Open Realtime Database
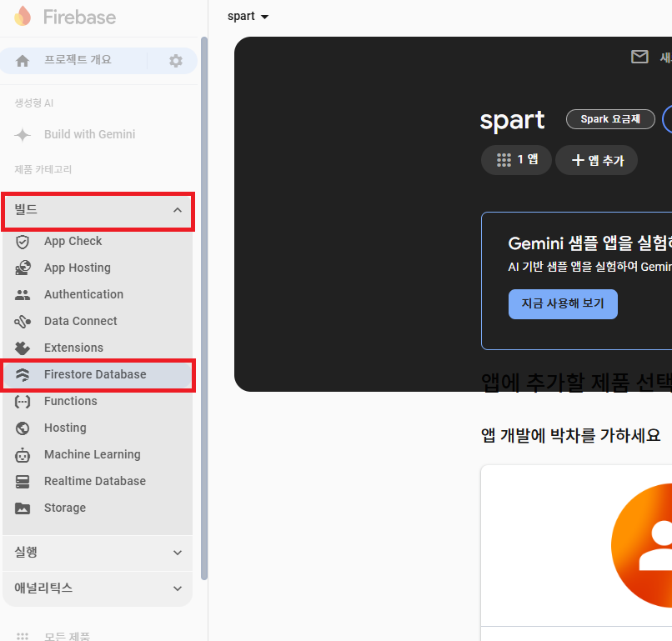Screen dimensions: 672x641 (x=98, y=481)
